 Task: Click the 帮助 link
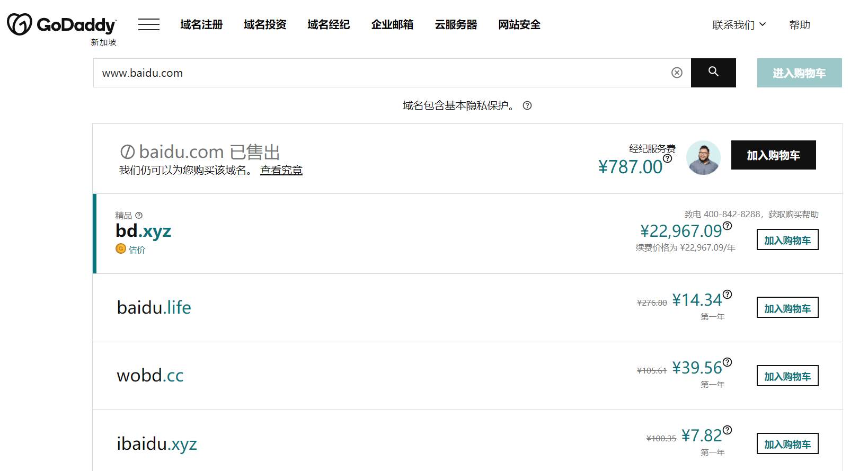[799, 25]
